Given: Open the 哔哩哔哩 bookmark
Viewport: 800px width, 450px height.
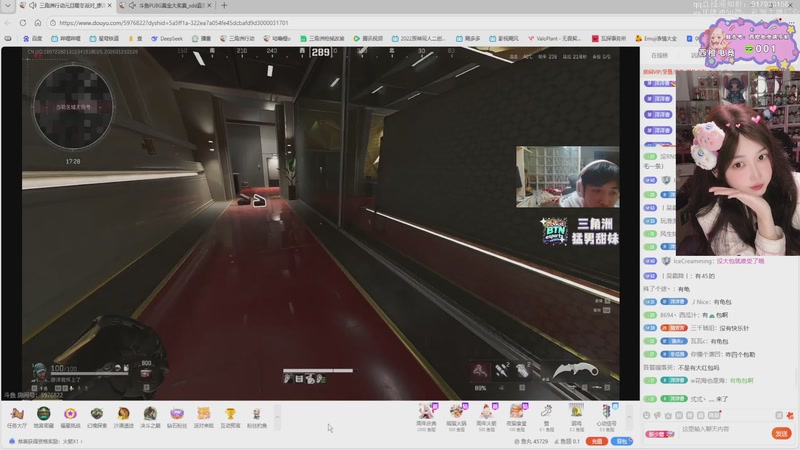Looking at the screenshot, I should coord(65,39).
